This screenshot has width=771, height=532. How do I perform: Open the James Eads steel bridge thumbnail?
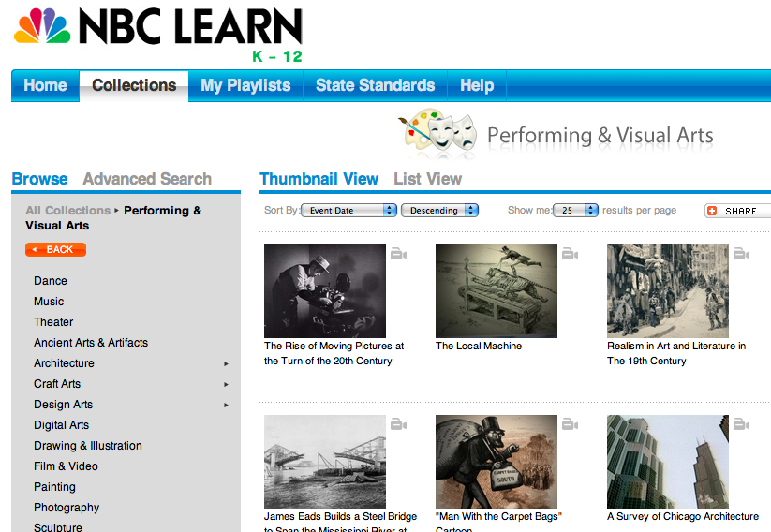pyautogui.click(x=325, y=462)
